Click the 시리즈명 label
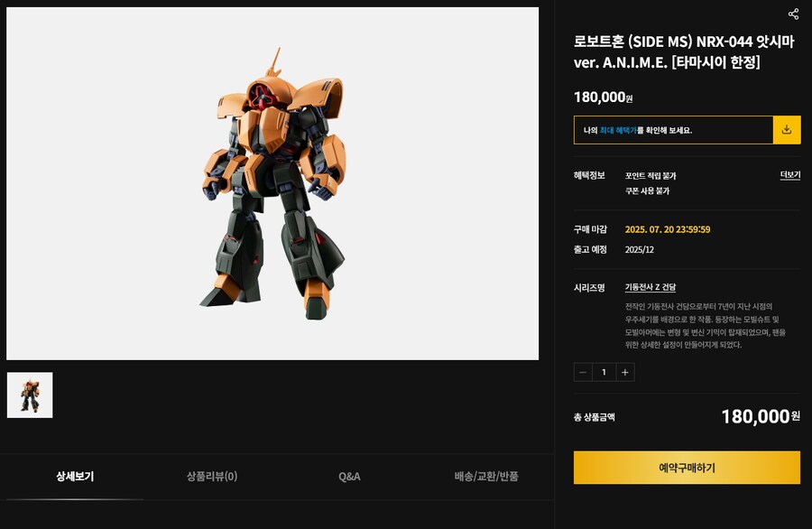812x529 pixels. click(x=589, y=288)
